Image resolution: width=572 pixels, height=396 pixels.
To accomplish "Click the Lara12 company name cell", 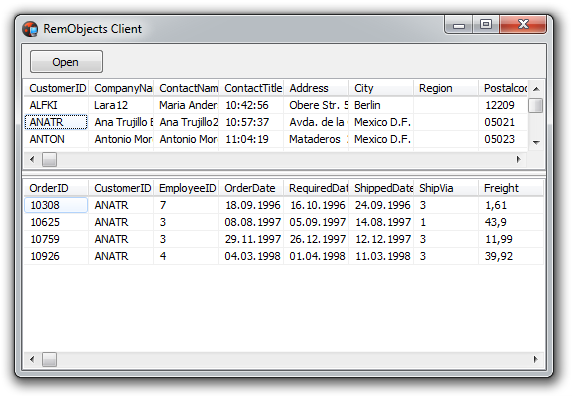I will (121, 105).
